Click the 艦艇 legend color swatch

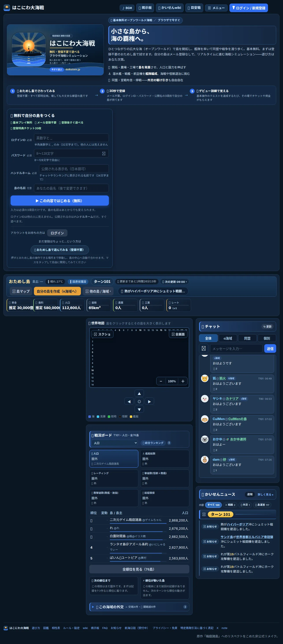pos(131,417)
